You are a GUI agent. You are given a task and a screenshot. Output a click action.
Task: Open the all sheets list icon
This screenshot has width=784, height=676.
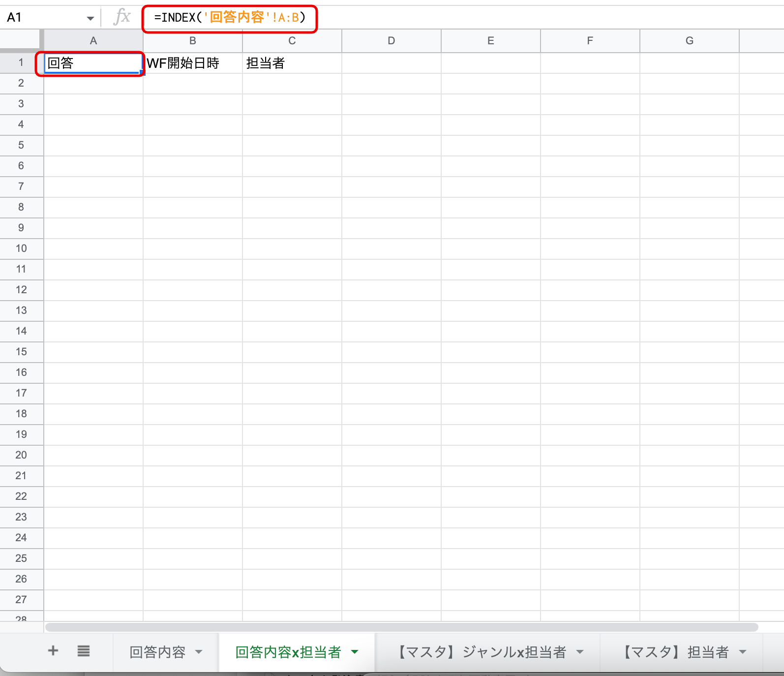coord(84,651)
